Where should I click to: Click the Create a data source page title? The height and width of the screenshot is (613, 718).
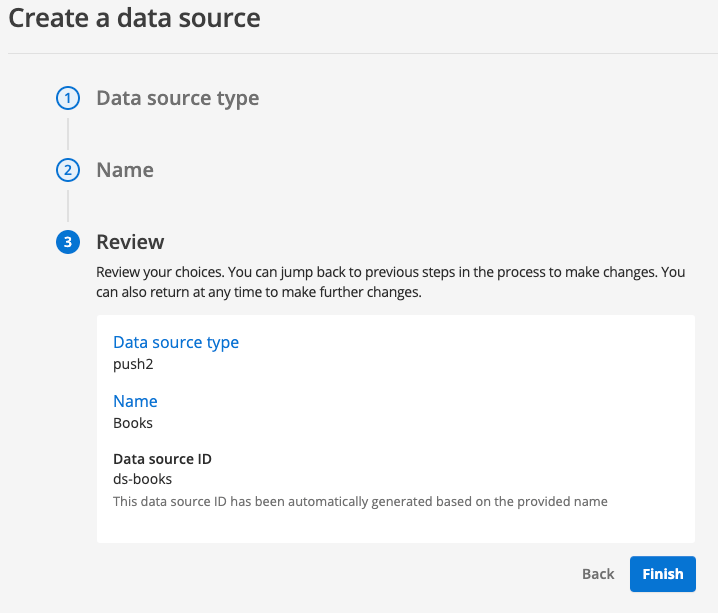(135, 18)
